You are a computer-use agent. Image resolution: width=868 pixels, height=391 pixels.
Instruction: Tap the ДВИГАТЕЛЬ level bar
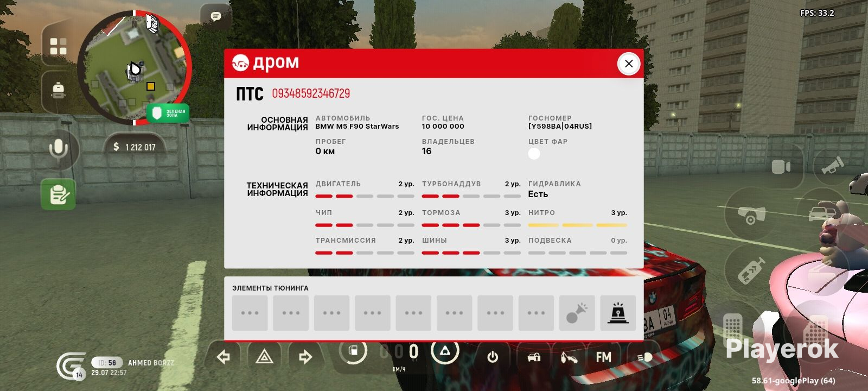click(365, 196)
